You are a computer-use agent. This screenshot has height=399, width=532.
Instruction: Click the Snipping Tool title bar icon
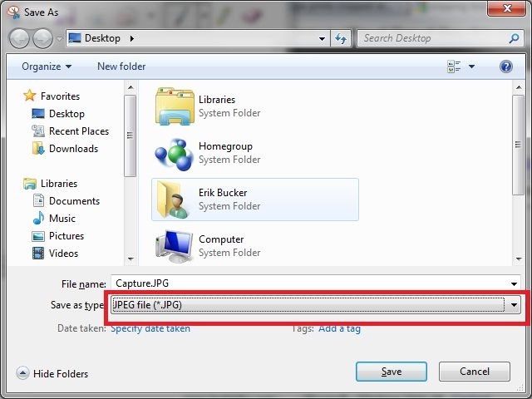[x=13, y=12]
